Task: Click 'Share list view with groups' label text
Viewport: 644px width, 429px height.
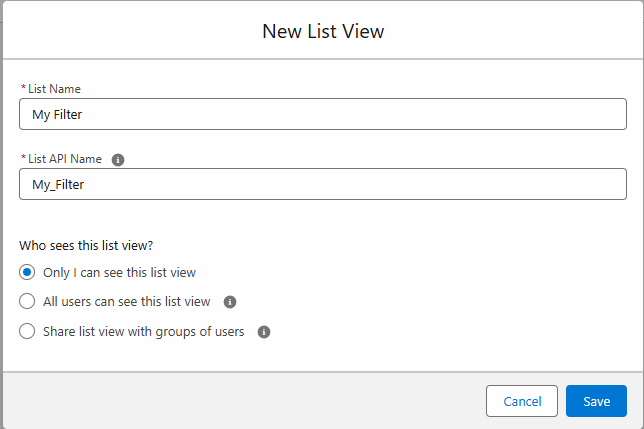Action: pos(144,332)
